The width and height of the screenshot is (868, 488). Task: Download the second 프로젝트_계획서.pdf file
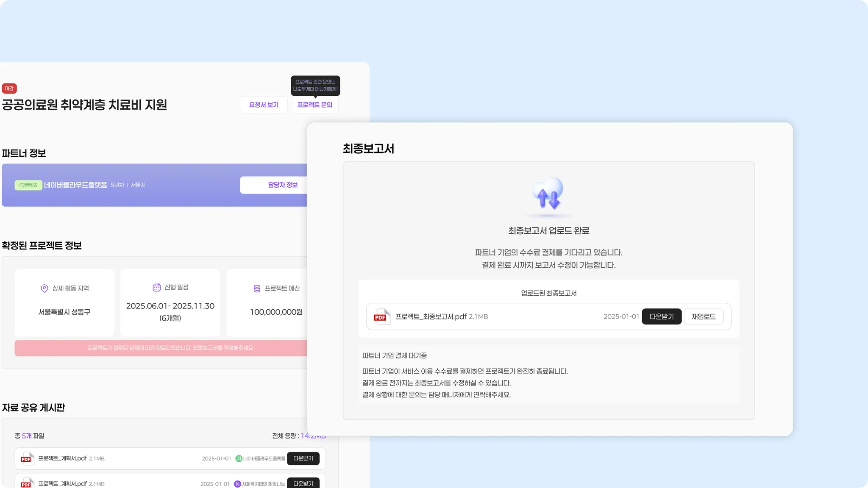pos(303,483)
